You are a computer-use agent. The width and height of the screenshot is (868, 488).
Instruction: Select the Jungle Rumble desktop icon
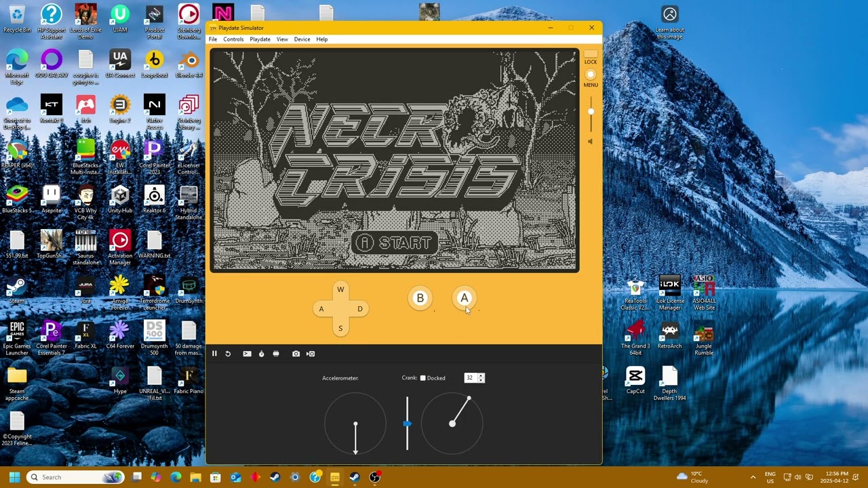point(704,338)
